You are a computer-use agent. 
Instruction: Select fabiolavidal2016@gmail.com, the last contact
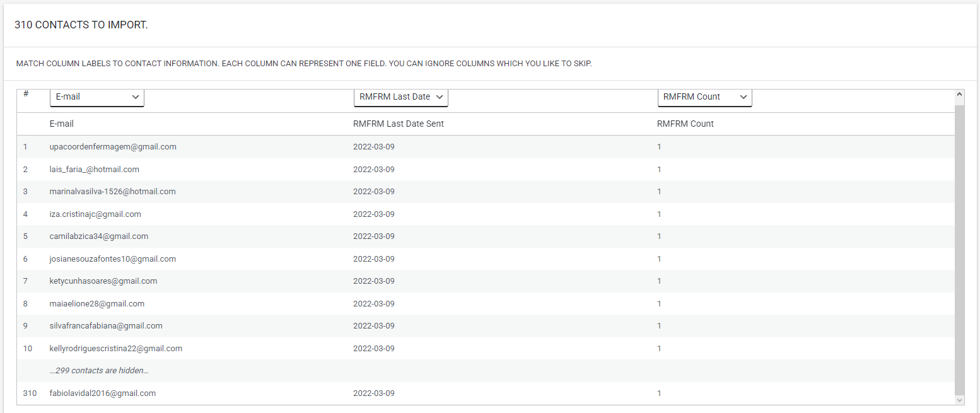(x=103, y=393)
